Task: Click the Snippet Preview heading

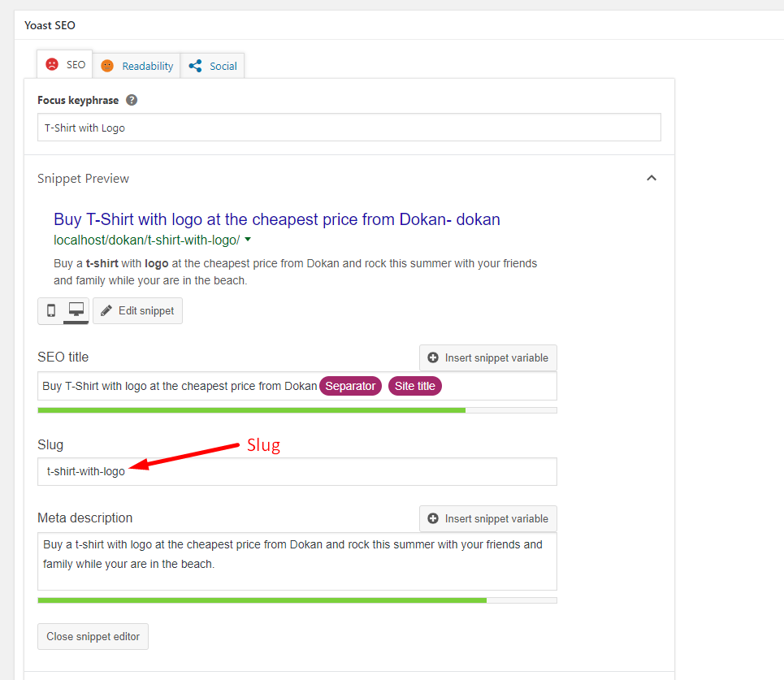Action: pyautogui.click(x=83, y=179)
